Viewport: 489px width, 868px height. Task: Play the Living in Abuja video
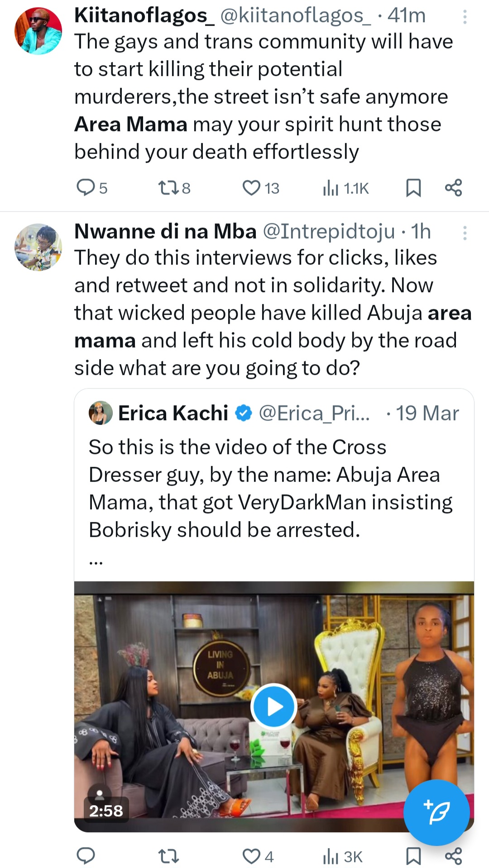273,707
